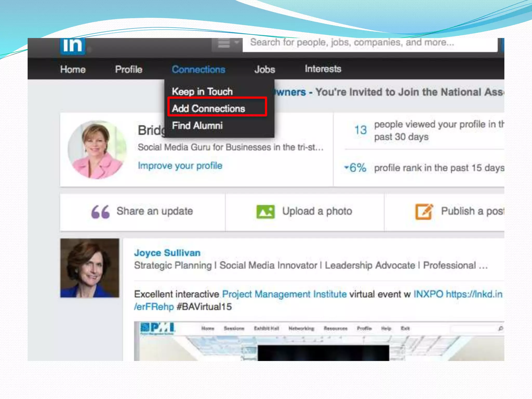The width and height of the screenshot is (532, 399).
Task: Go to the Jobs menu
Action: [x=264, y=69]
